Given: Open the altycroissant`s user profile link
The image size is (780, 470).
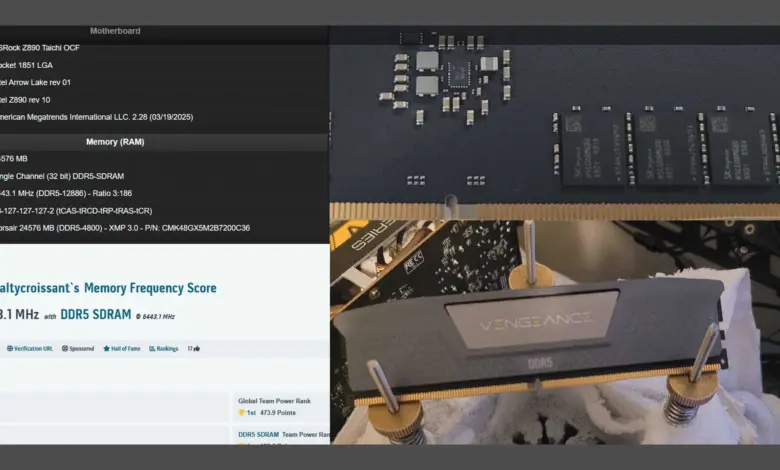Looking at the screenshot, I should [40, 288].
